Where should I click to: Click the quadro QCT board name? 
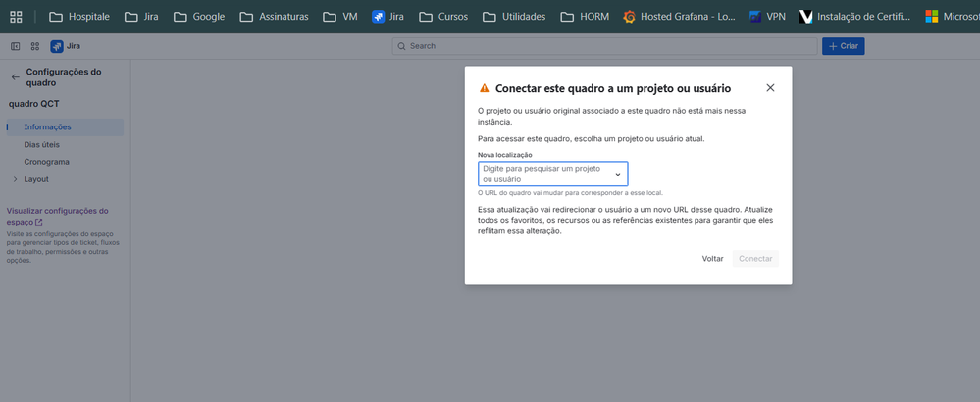pos(33,104)
